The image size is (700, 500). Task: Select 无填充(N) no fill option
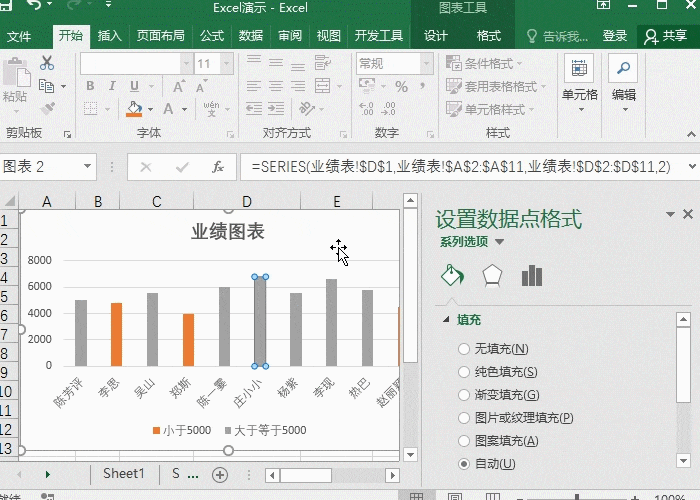pyautogui.click(x=493, y=349)
